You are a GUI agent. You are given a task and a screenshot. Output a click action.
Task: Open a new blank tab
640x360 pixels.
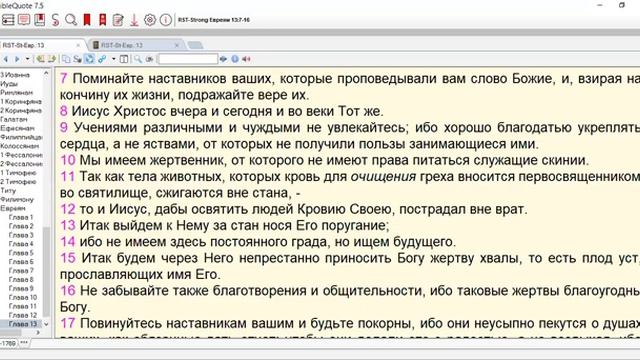(x=195, y=45)
